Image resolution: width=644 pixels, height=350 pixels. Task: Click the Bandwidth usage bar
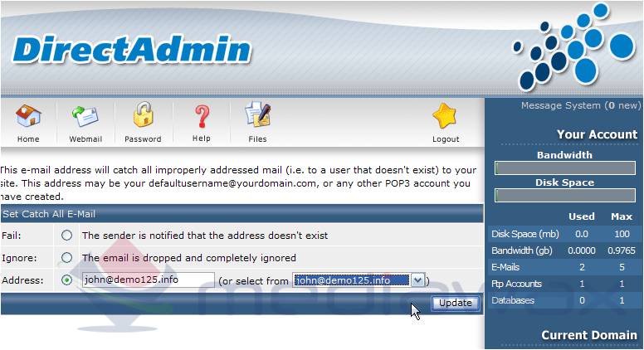[564, 168]
